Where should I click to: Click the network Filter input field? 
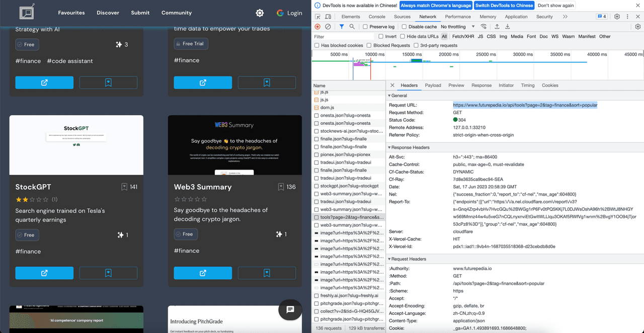(344, 37)
